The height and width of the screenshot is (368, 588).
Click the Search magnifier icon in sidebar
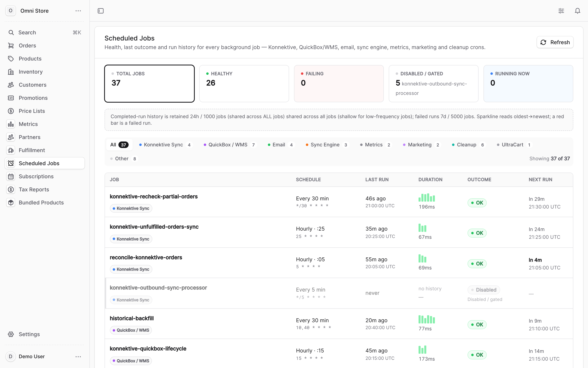click(x=11, y=32)
